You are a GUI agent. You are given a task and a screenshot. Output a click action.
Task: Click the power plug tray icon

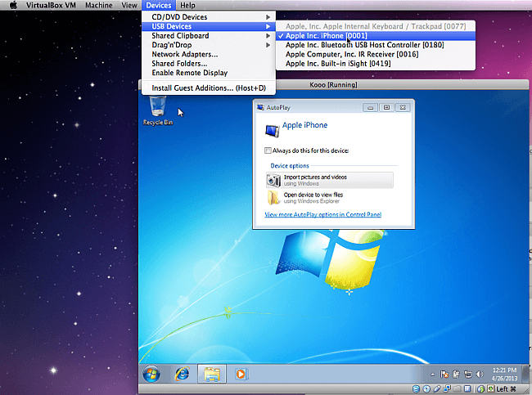tap(456, 375)
